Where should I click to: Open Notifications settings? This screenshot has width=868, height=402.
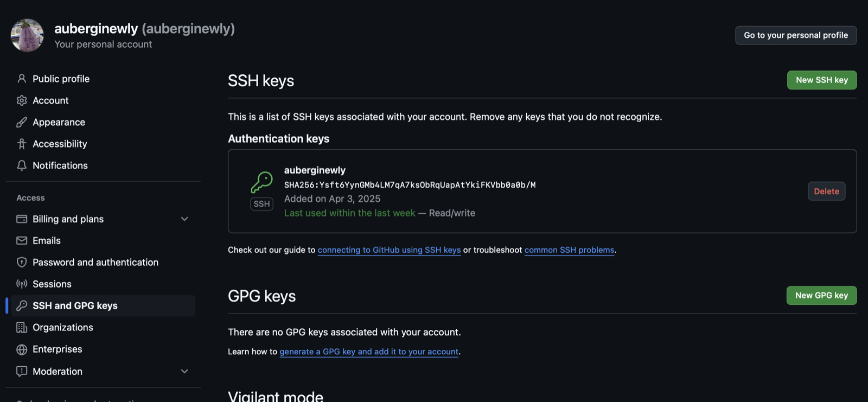(x=103, y=165)
